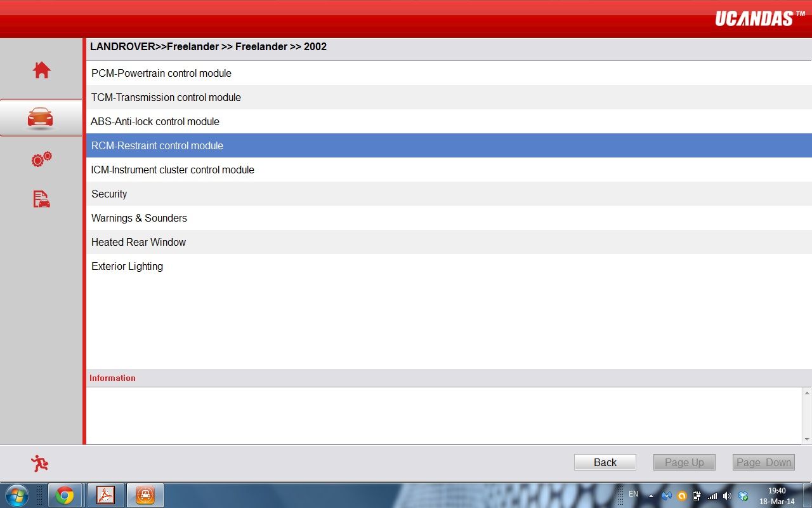Show hidden tray icons arrow
Viewport: 812px width, 508px height.
coord(651,496)
